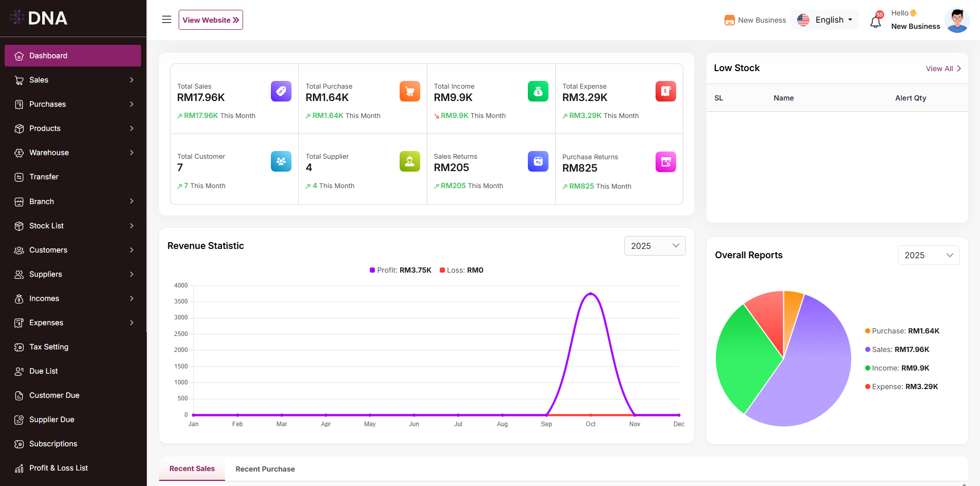The height and width of the screenshot is (486, 980).
Task: Click the Purchase Returns pink icon
Action: [x=665, y=162]
